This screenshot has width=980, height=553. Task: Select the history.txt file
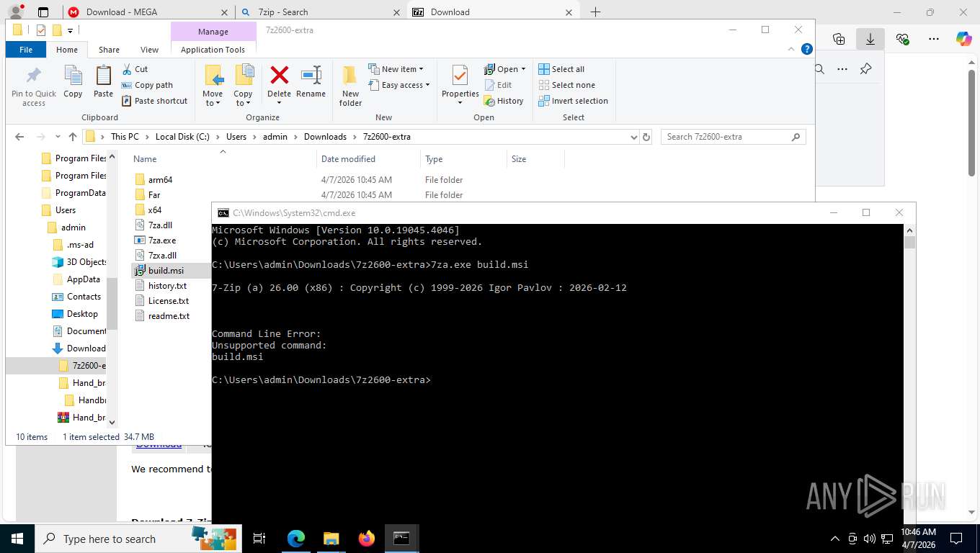[167, 286]
